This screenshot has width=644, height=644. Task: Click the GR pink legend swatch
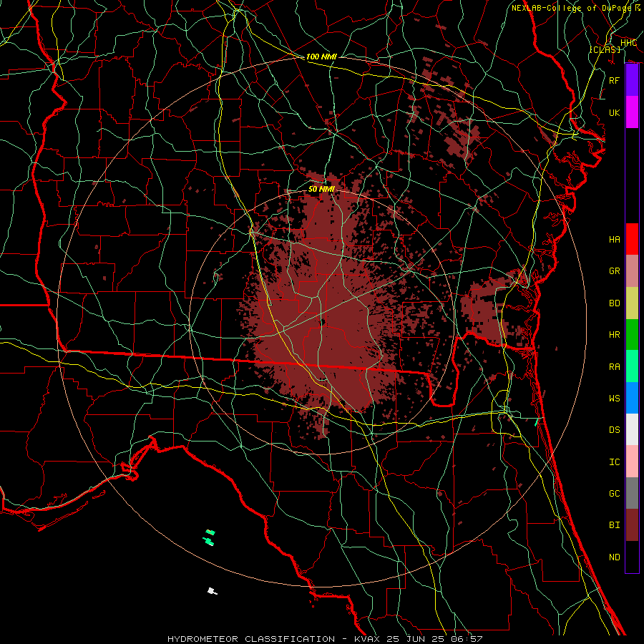632,270
